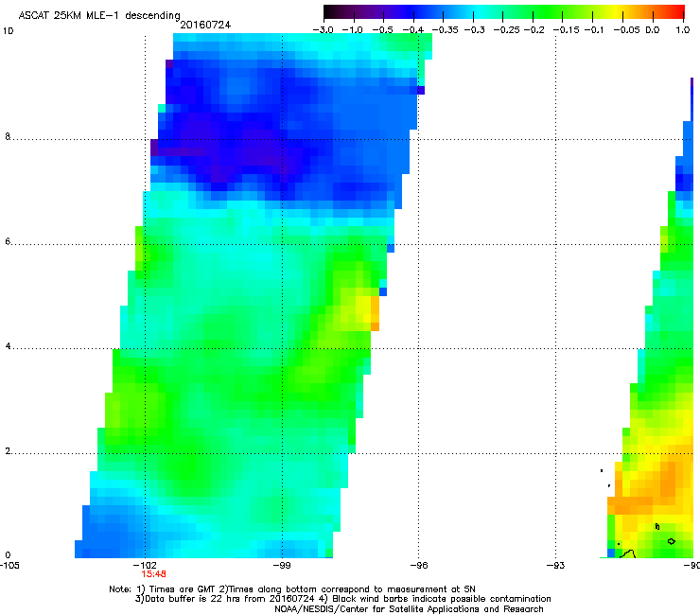
Task: Click the title 'ASCAT 25KM MLE-1 descending'
Action: (99, 15)
